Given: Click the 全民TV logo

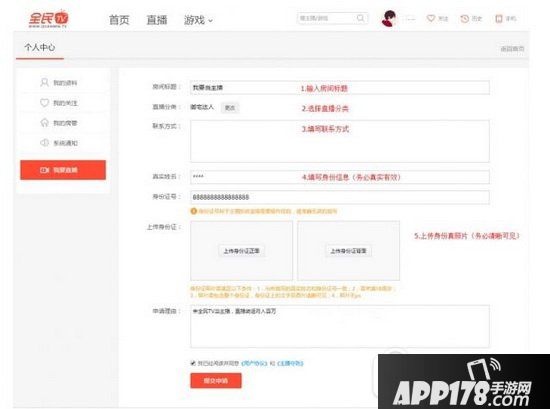Looking at the screenshot, I should pos(48,19).
